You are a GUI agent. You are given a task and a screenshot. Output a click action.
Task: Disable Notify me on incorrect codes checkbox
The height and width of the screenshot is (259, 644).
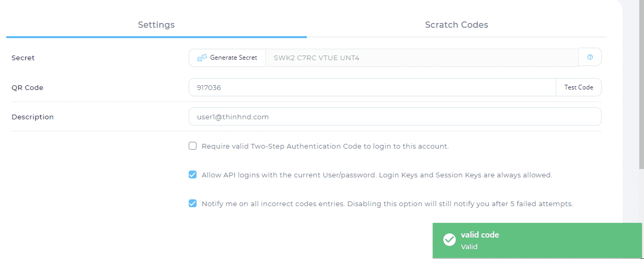[x=193, y=204]
